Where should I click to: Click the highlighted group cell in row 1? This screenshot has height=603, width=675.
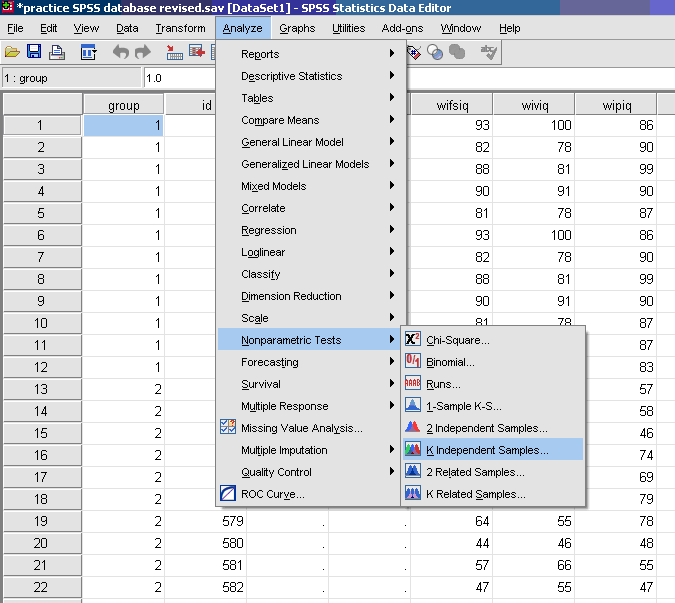(123, 125)
